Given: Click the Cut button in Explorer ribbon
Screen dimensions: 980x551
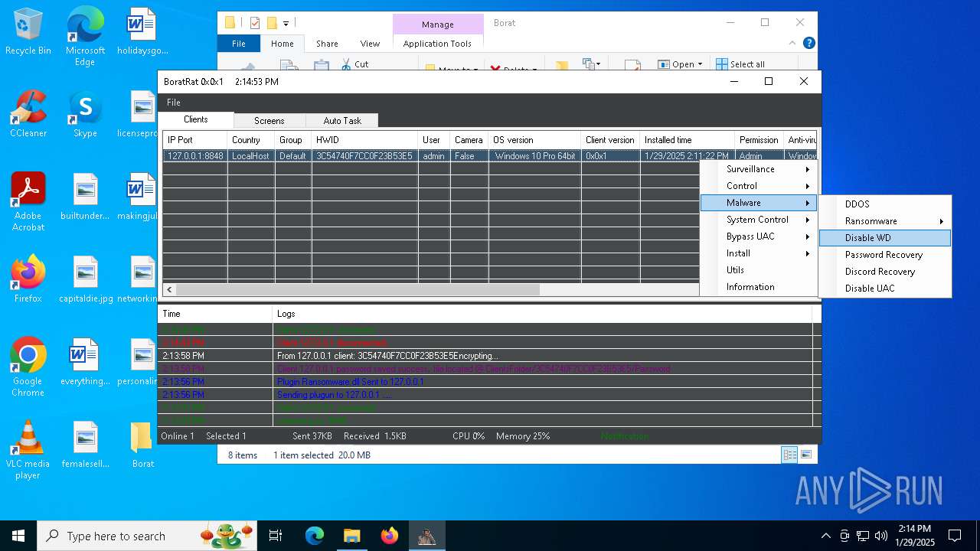Looking at the screenshot, I should [354, 64].
